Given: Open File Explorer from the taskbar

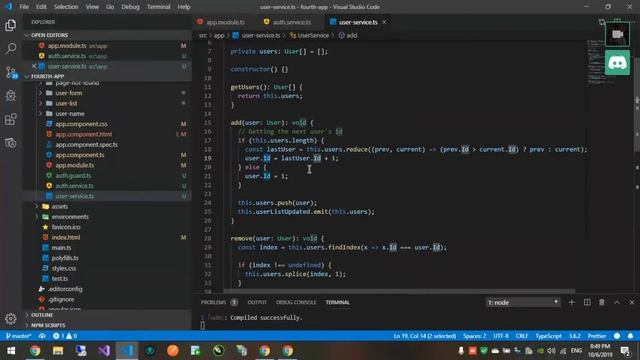Looking at the screenshot, I should pyautogui.click(x=58, y=351).
